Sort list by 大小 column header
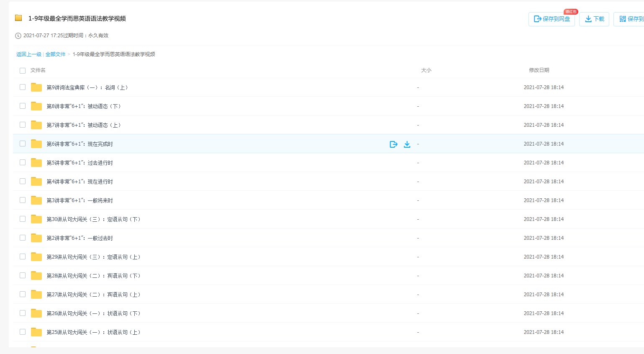Screen dimensions: 644x354 (x=426, y=70)
